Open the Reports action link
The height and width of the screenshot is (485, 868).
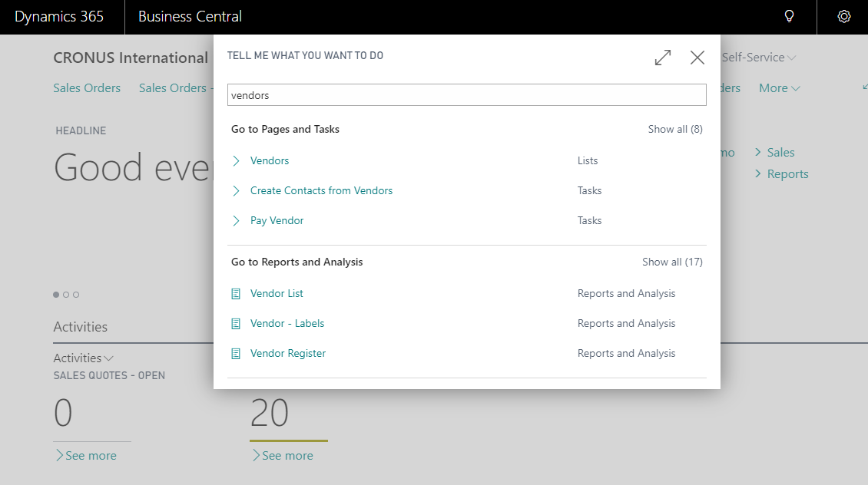[x=782, y=174]
